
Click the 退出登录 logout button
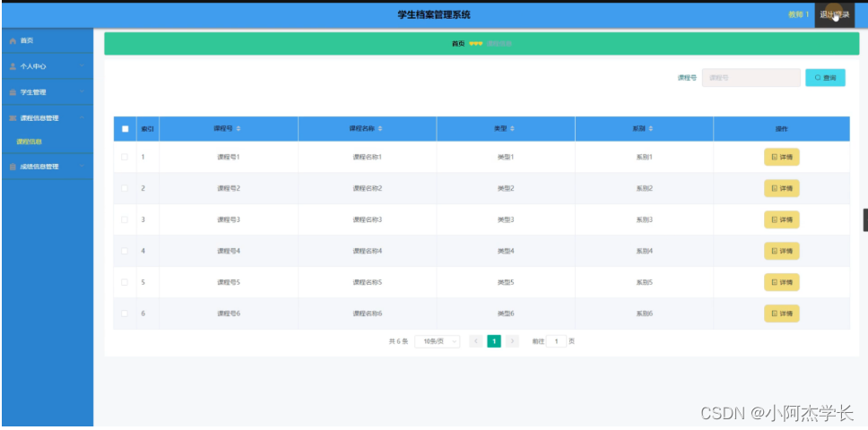[x=834, y=15]
